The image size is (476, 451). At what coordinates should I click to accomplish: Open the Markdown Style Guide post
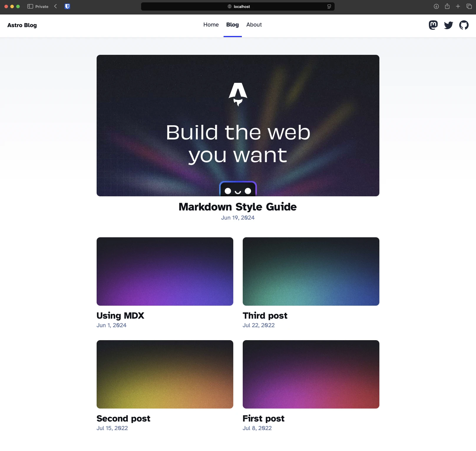click(237, 207)
